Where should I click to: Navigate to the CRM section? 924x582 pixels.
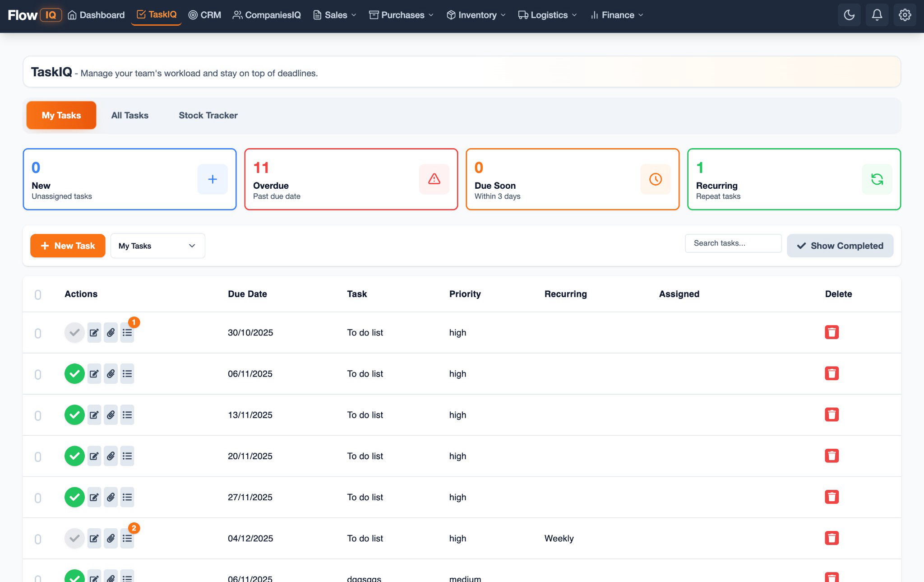coord(204,14)
